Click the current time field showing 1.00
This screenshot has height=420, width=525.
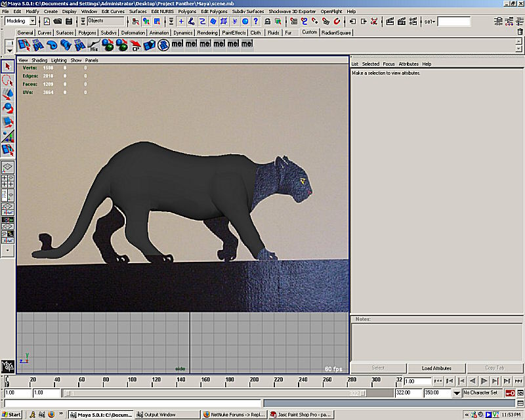coord(417,381)
